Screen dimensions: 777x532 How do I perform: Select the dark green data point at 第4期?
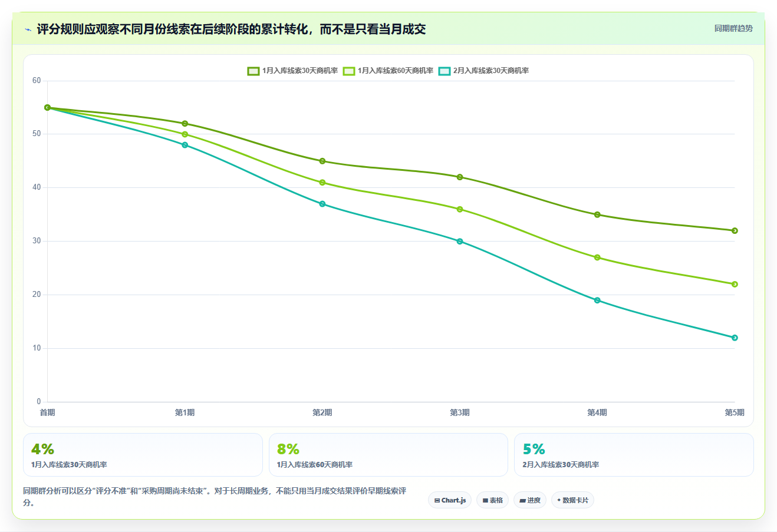pos(597,214)
